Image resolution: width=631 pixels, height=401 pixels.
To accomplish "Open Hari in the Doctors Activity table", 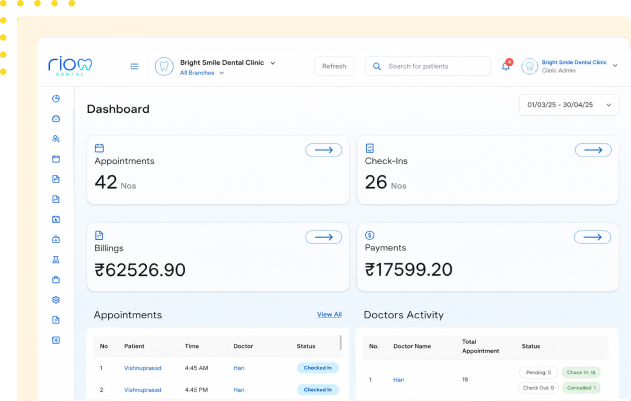I will point(398,380).
